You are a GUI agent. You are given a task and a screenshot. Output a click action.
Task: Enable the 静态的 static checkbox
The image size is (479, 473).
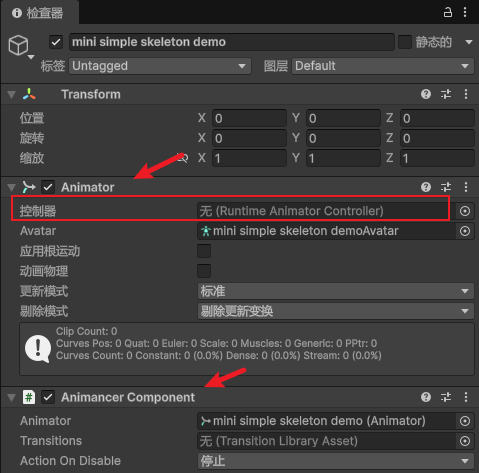coord(405,42)
